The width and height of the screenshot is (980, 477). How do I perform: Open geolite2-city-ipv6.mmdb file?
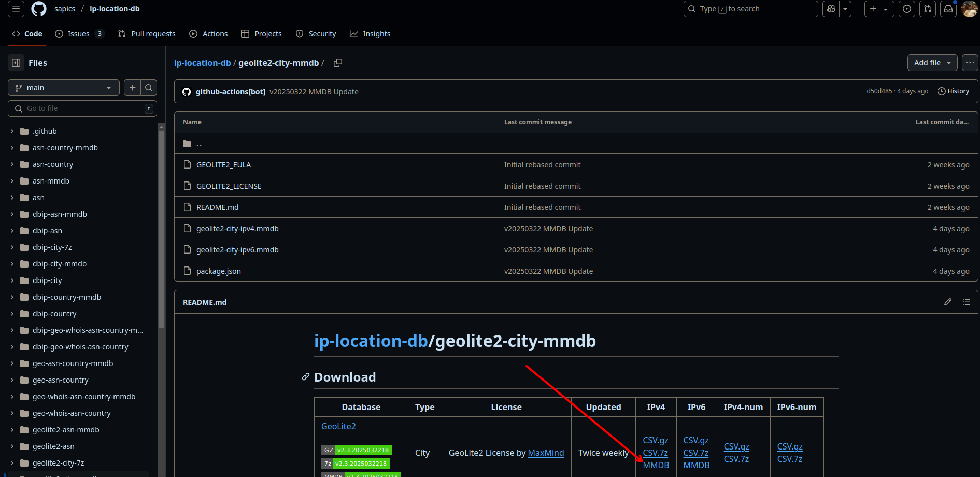237,250
